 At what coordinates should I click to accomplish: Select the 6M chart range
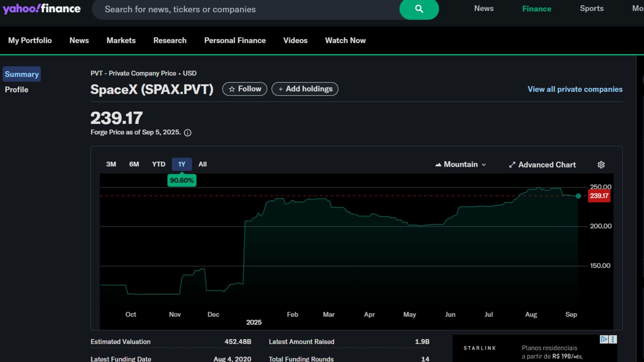pyautogui.click(x=134, y=164)
